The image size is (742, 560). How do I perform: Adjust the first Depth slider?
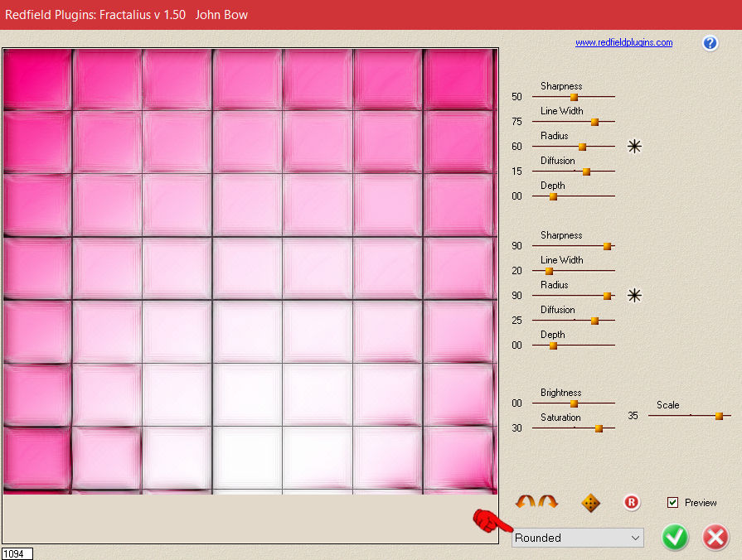point(553,196)
